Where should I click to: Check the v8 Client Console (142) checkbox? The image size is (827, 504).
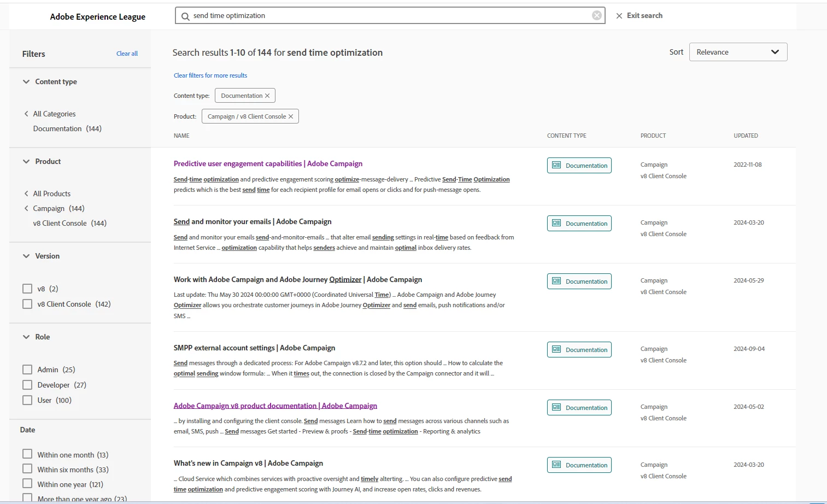[27, 304]
